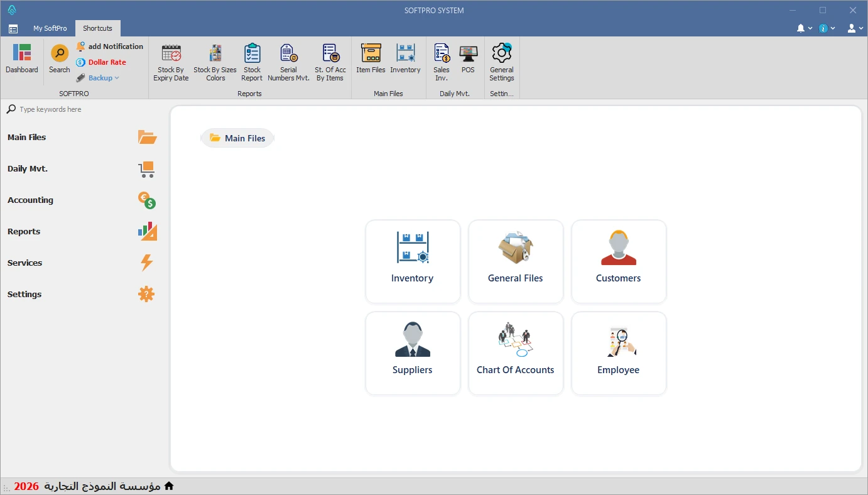Open Accounting in the sidebar

[x=82, y=200]
